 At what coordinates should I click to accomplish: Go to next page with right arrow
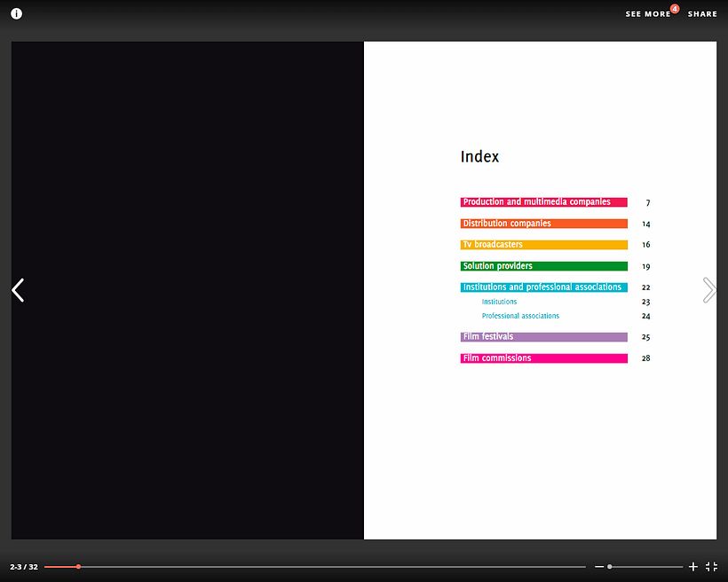tap(708, 290)
